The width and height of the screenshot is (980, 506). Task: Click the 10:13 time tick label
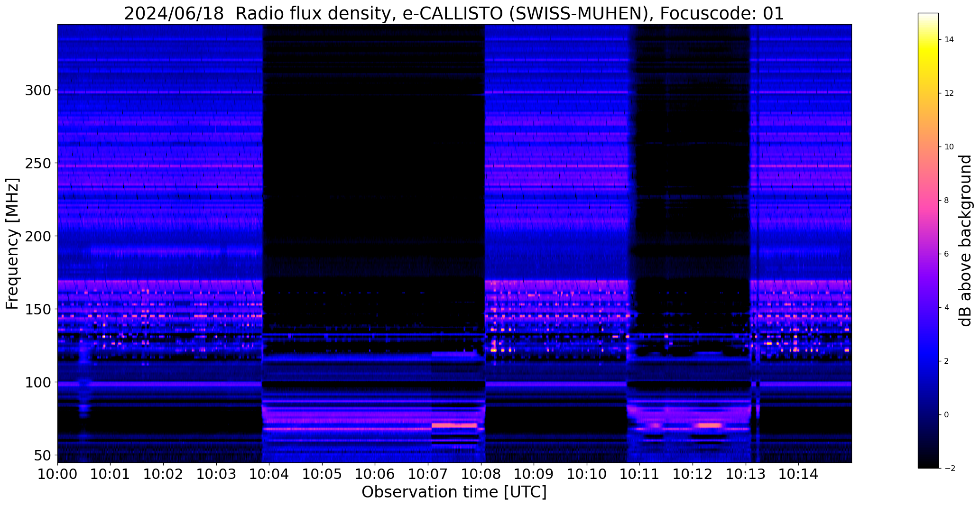746,473
